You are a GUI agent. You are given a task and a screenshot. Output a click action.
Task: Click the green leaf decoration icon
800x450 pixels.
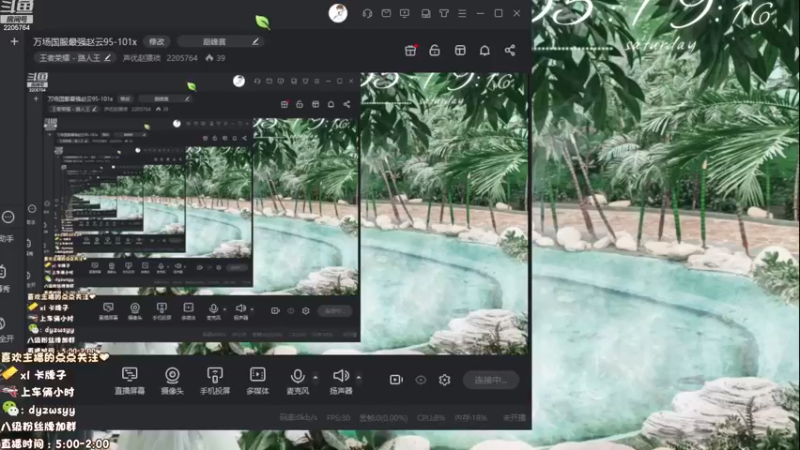[262, 21]
